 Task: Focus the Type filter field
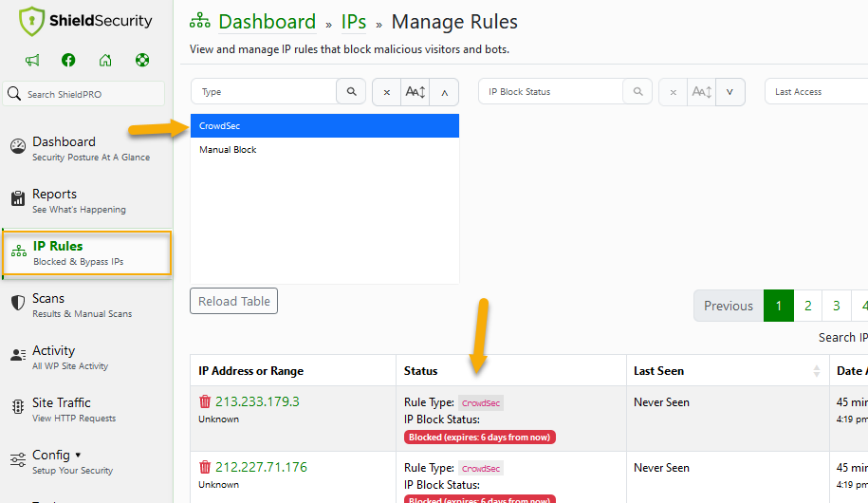[264, 91]
